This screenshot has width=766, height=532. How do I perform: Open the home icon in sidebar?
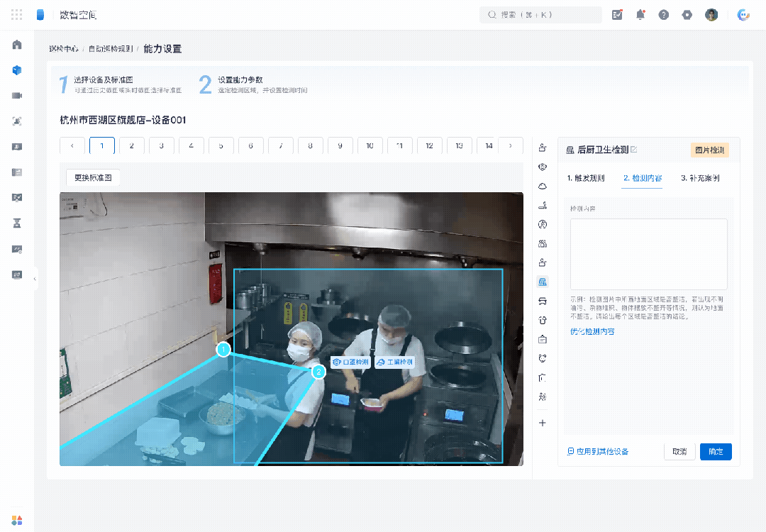tap(17, 45)
